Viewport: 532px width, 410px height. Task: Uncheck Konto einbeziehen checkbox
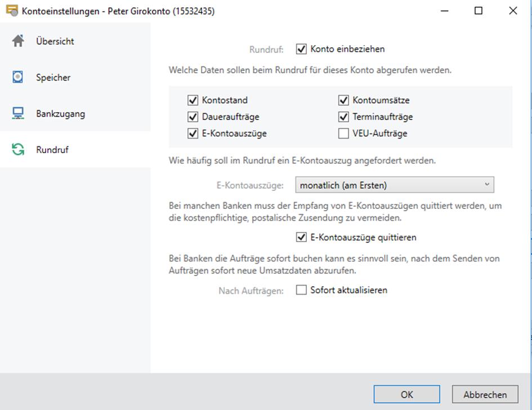301,49
